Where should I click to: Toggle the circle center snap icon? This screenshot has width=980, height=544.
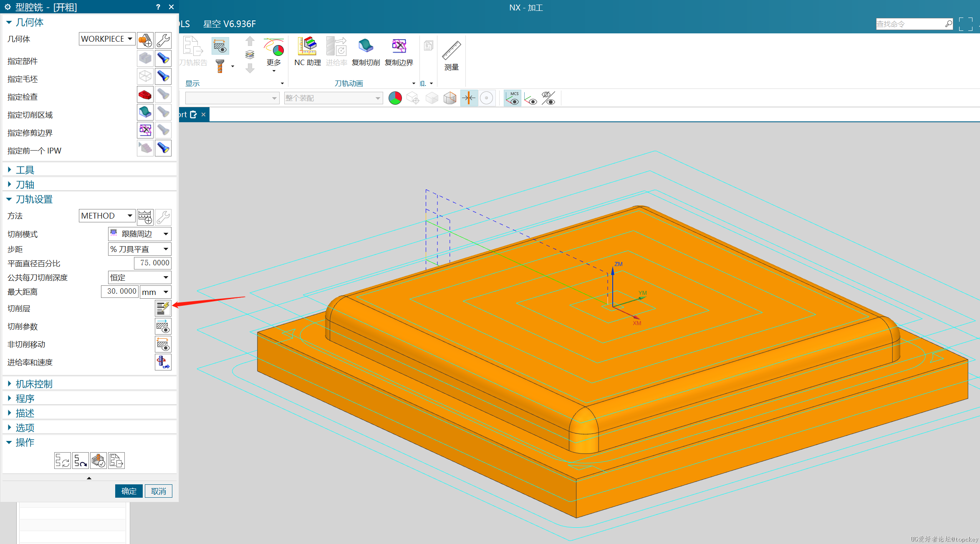click(486, 98)
